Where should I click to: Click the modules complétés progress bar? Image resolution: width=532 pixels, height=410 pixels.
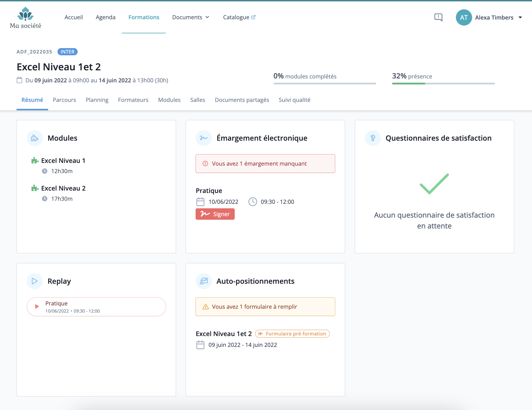(325, 84)
